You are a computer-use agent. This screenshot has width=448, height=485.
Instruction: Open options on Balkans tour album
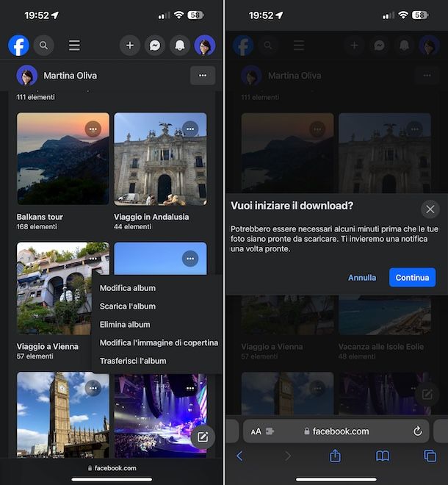93,129
